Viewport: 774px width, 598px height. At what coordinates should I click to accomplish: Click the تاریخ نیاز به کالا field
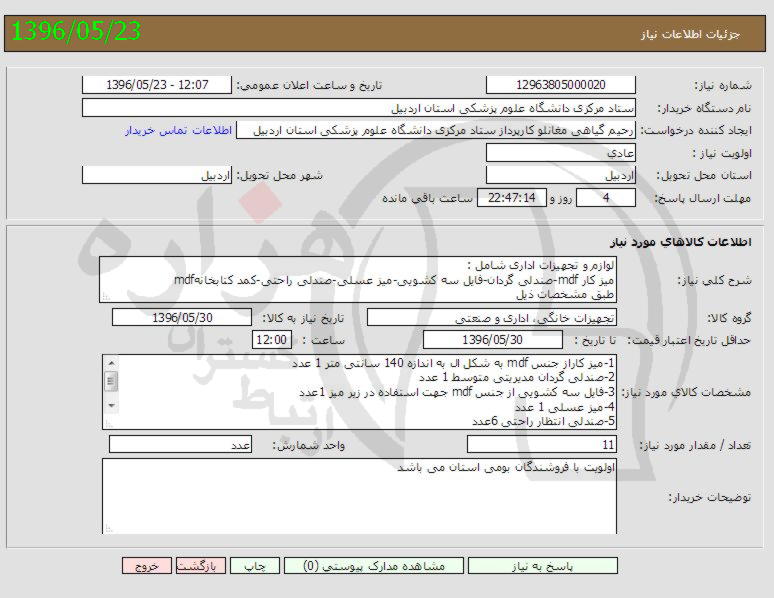coord(182,318)
